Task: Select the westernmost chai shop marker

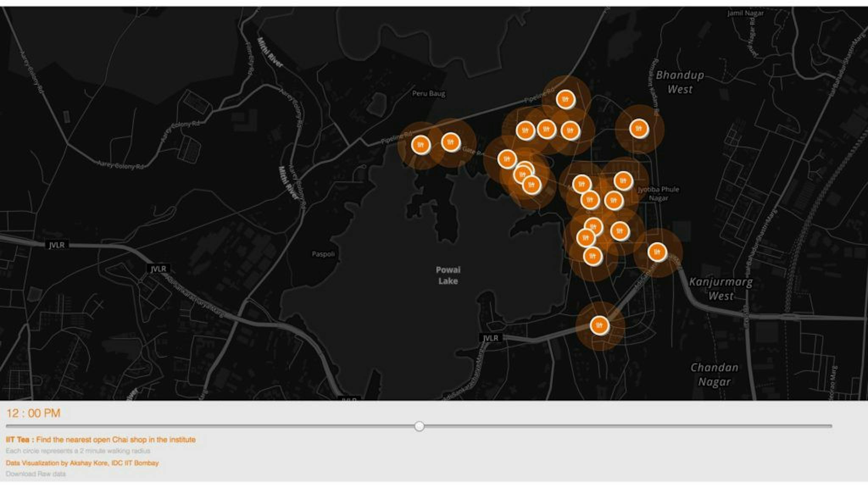Action: point(420,145)
